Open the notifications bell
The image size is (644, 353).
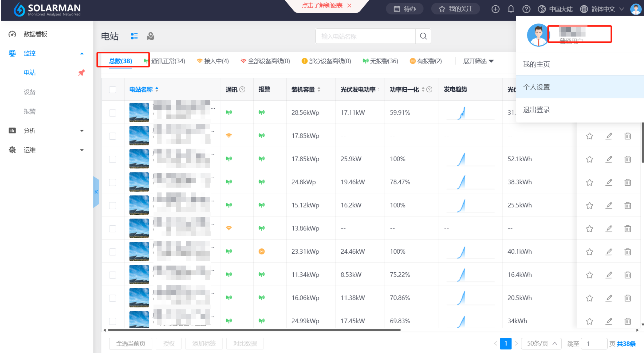tap(511, 9)
